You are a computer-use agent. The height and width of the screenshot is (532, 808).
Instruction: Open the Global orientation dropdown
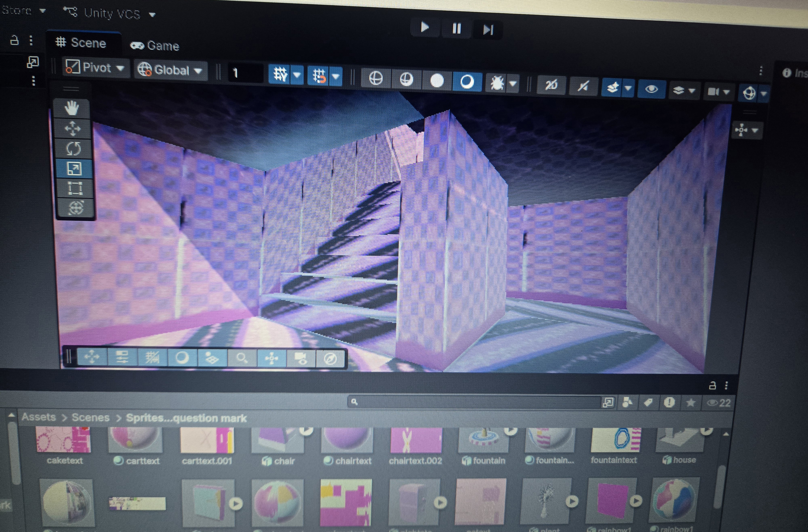[170, 70]
